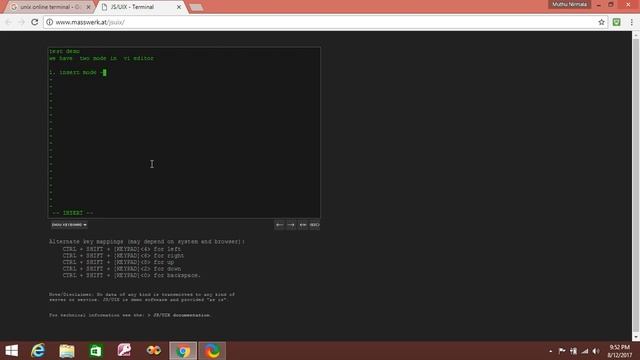Click the backspace key button under terminal
The height and width of the screenshot is (360, 640).
[x=303, y=225]
